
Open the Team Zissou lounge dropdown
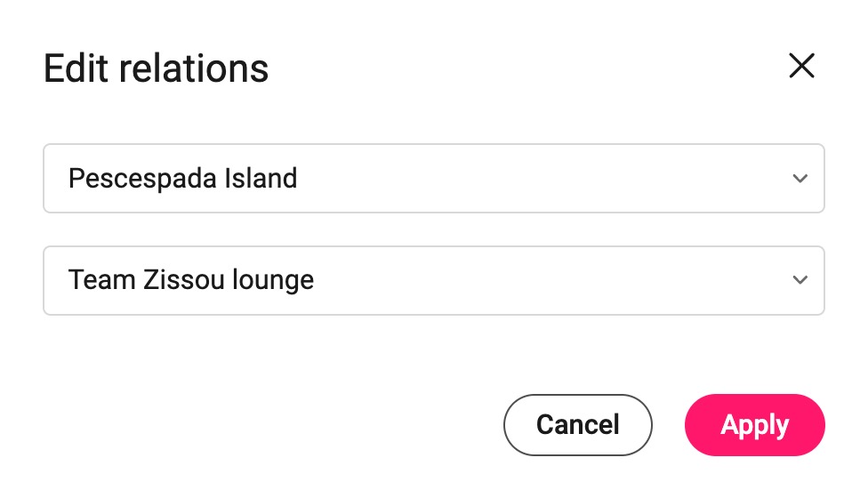(x=434, y=280)
